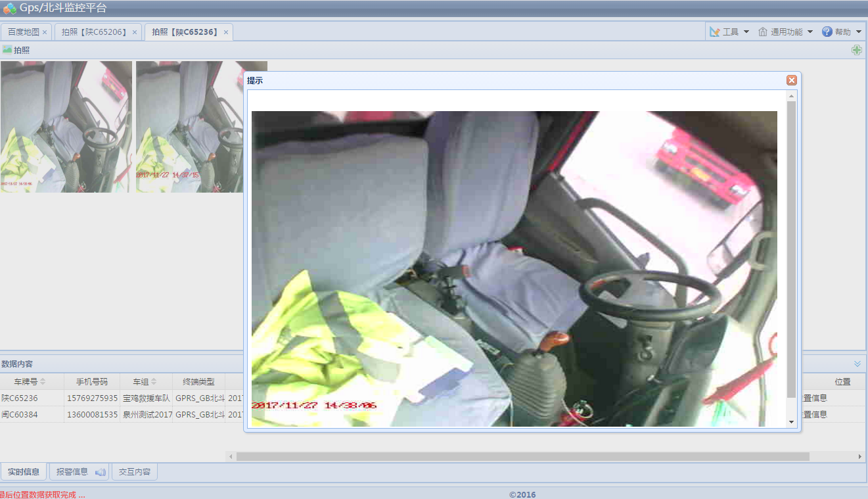Click the sort arrows on 车组 column
Image resolution: width=868 pixels, height=499 pixels.
[154, 382]
